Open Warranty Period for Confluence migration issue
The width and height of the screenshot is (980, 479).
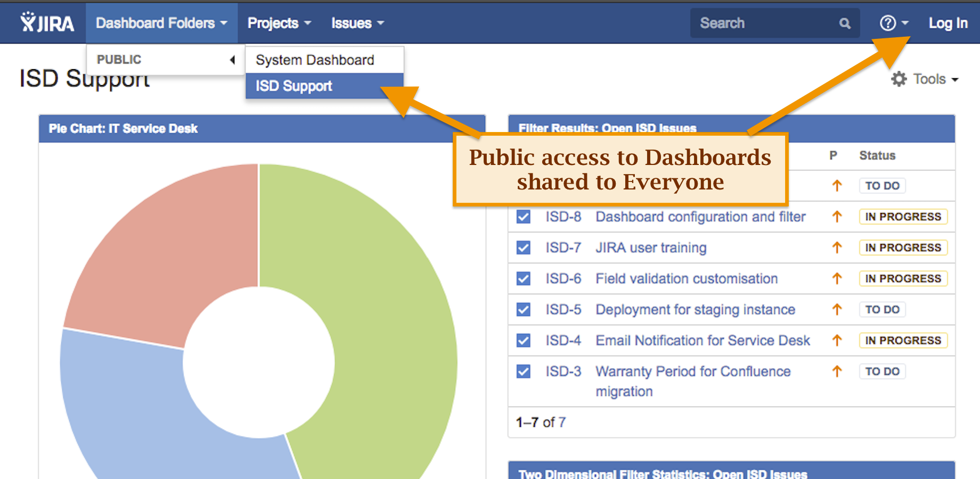[x=693, y=381]
